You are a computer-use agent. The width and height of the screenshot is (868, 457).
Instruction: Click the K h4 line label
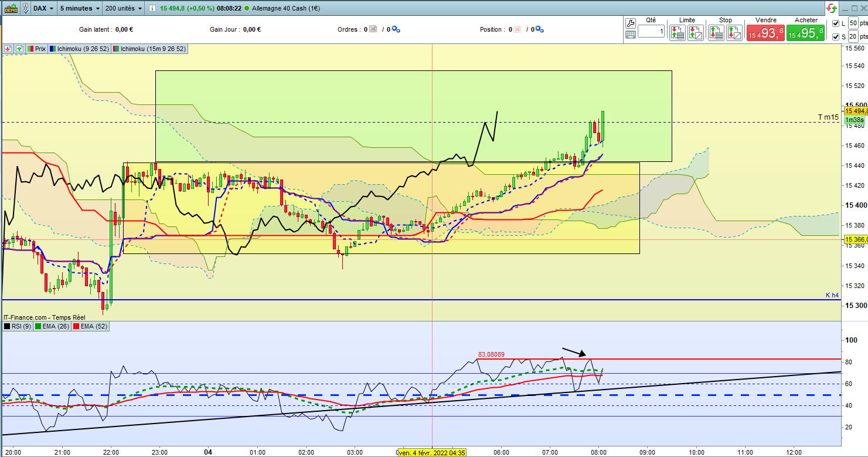[833, 295]
